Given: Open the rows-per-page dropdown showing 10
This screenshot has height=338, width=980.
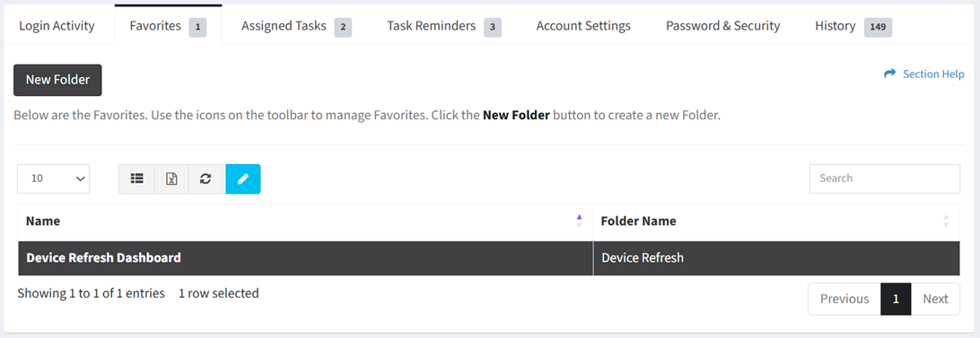Looking at the screenshot, I should tap(54, 178).
